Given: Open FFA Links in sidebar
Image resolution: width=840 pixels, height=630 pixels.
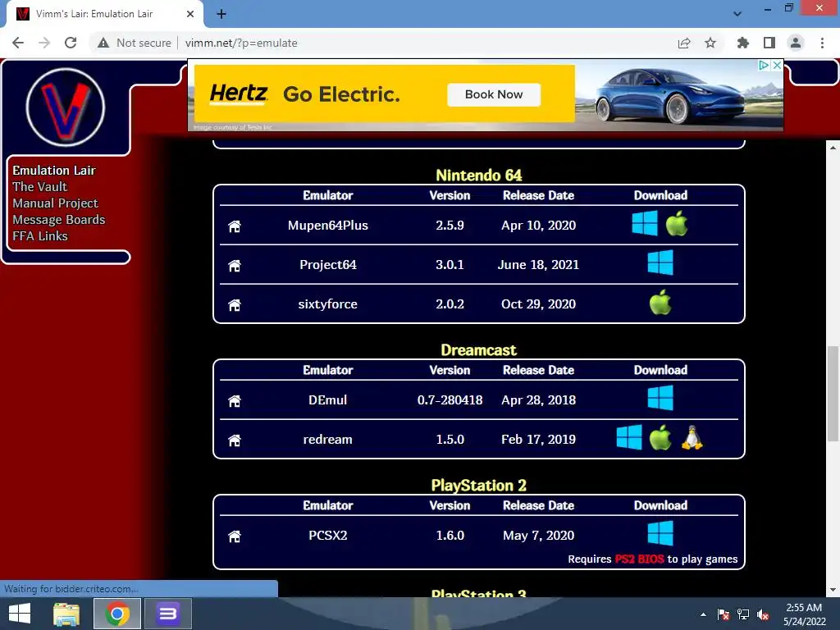Looking at the screenshot, I should (x=40, y=236).
